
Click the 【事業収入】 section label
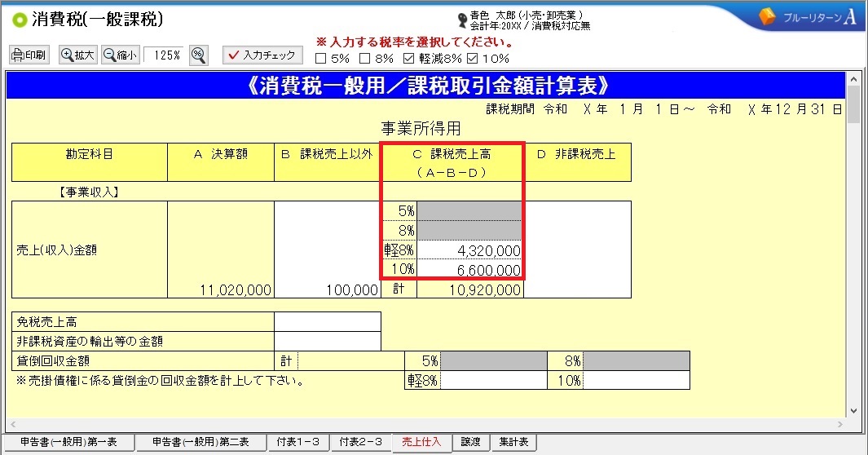[89, 192]
